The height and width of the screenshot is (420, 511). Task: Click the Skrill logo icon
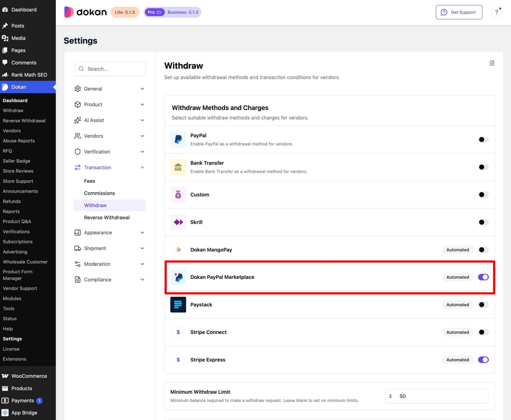point(178,222)
